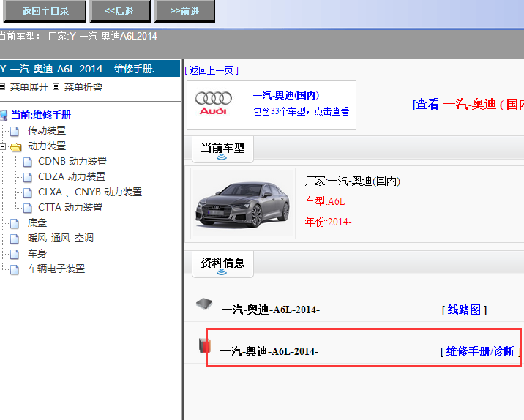Expand all menus with 菜单展开
Screen dimensions: 524x420
(x=29, y=87)
